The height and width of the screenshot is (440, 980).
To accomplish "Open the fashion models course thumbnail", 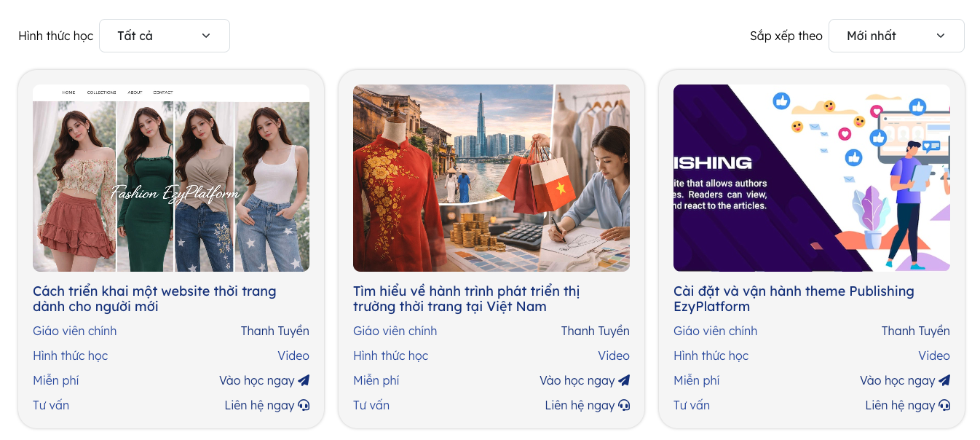I will (171, 178).
